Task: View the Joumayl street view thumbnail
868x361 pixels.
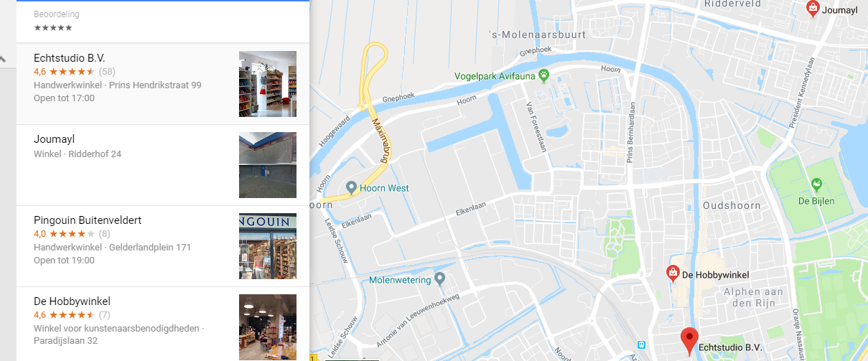Action: pos(268,165)
